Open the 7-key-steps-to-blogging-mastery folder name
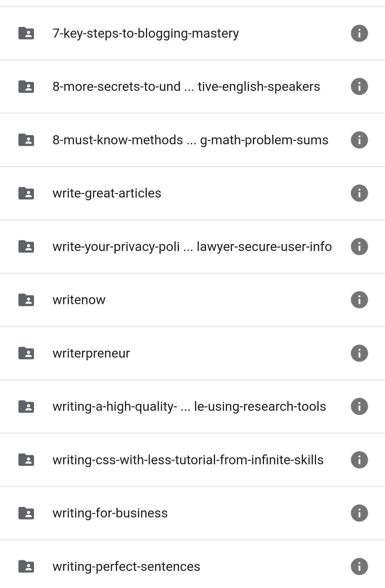The image size is (385, 588). (146, 34)
